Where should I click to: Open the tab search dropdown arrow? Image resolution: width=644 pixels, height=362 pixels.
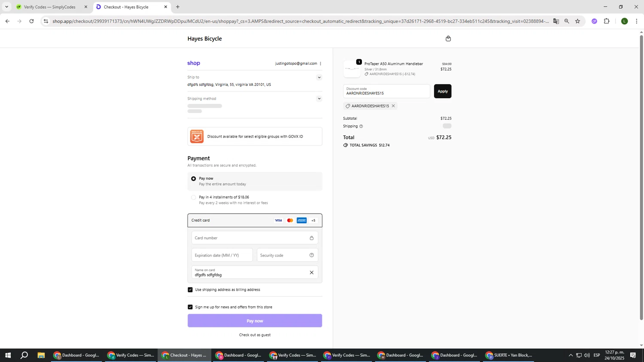point(6,7)
